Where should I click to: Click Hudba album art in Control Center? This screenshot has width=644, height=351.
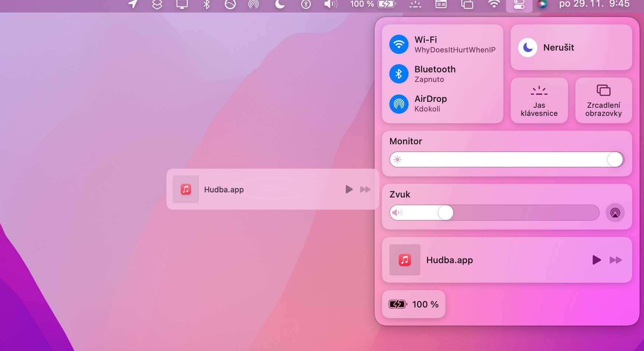tap(405, 260)
